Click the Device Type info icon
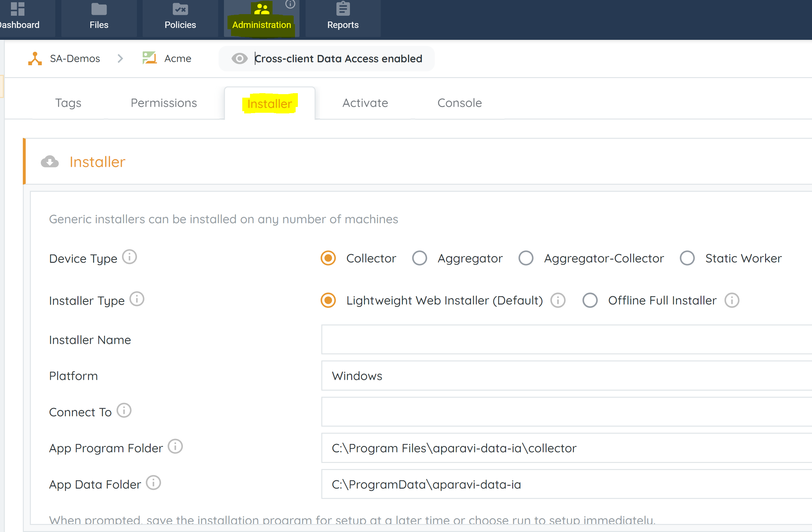The height and width of the screenshot is (532, 812). [129, 257]
